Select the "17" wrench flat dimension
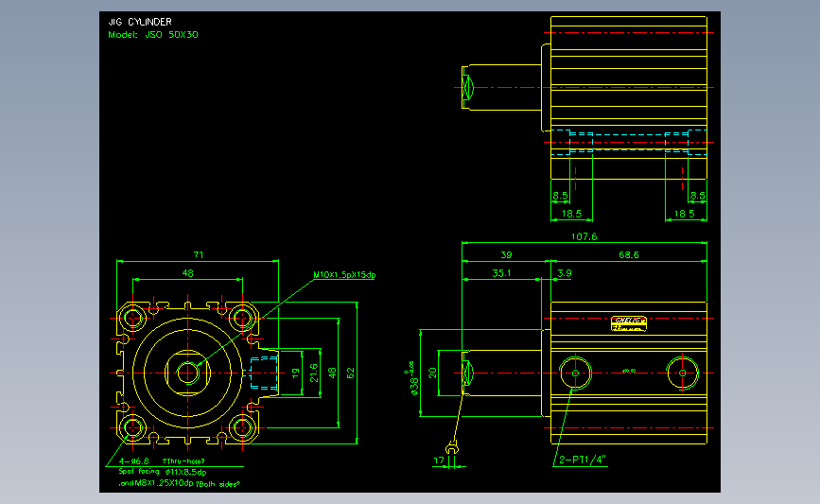 click(439, 461)
